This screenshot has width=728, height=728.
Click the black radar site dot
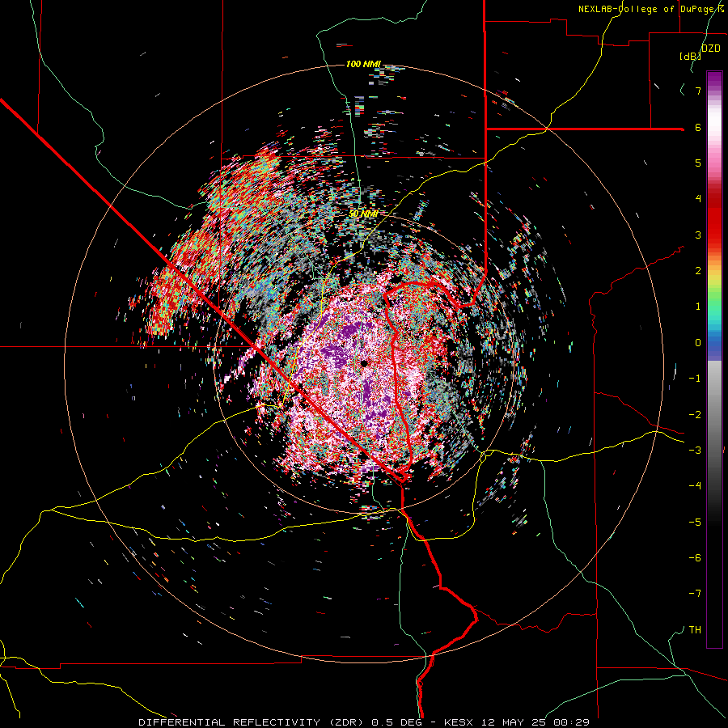click(x=365, y=363)
